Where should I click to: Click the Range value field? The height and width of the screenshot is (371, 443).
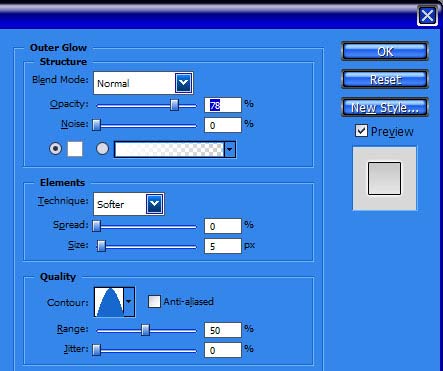point(223,330)
